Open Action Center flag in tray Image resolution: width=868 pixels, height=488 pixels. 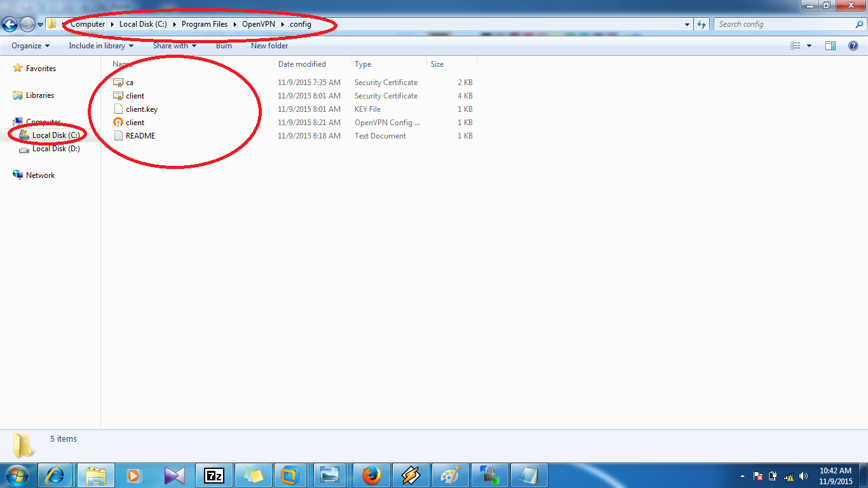tap(758, 476)
